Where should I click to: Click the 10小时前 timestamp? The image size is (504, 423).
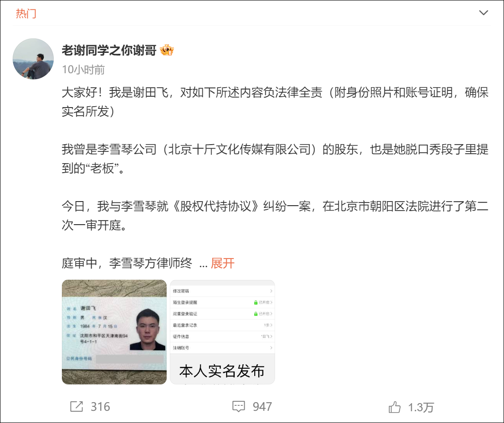click(83, 70)
